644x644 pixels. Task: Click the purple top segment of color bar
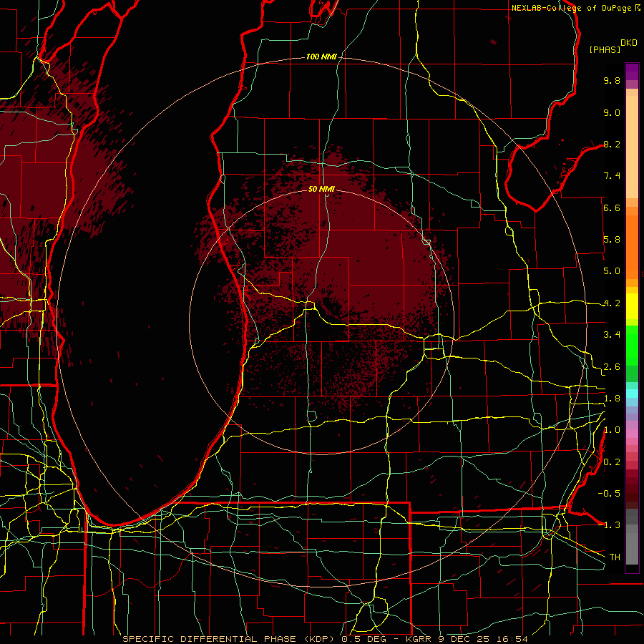coord(632,72)
